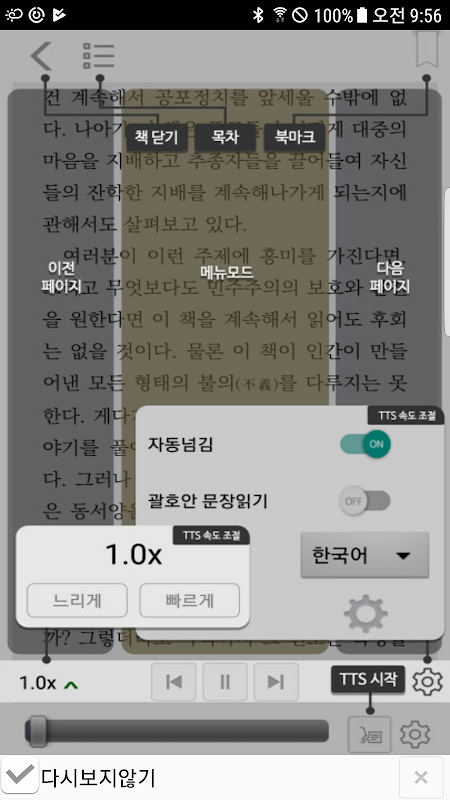Open the 한국어 language dropdown

pos(365,555)
